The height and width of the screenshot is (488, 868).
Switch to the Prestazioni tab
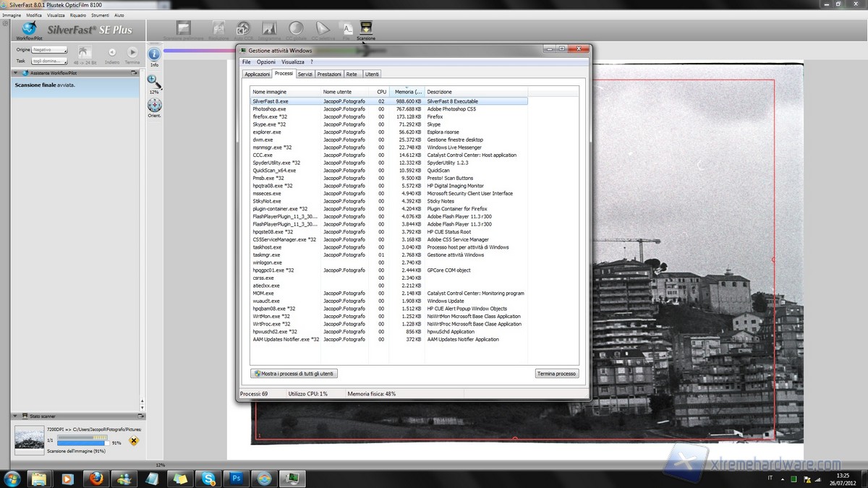point(329,74)
